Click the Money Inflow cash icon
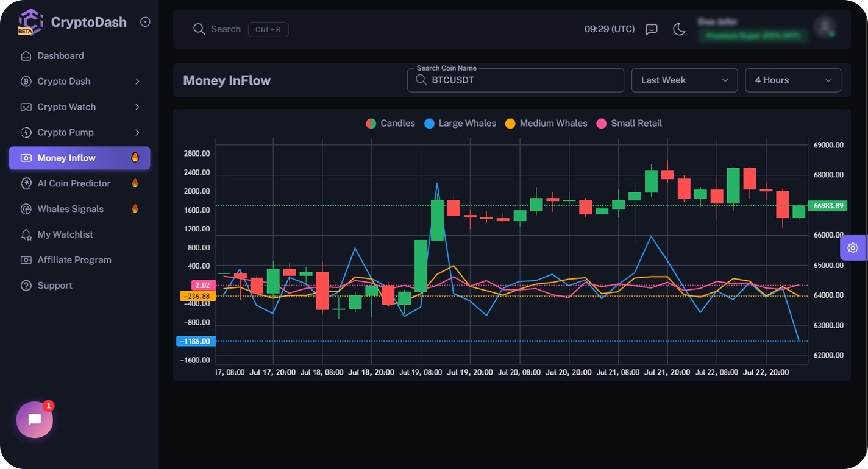This screenshot has width=868, height=469. (x=26, y=158)
